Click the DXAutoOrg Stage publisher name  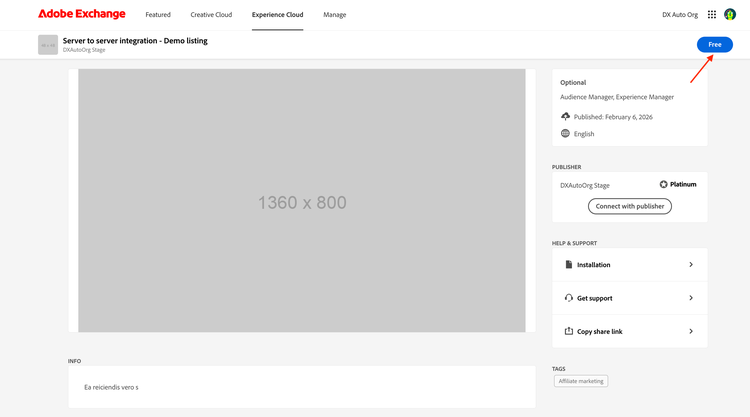(585, 186)
